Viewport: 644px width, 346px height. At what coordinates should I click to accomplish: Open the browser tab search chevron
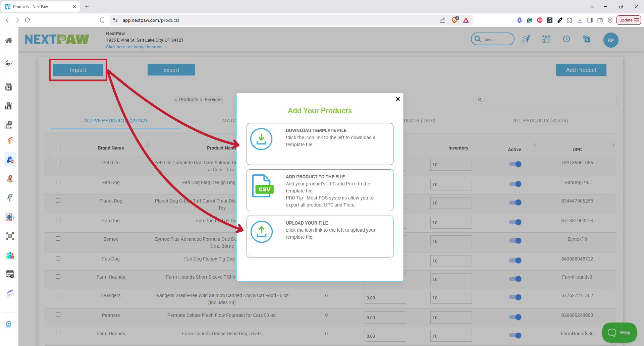coord(592,7)
